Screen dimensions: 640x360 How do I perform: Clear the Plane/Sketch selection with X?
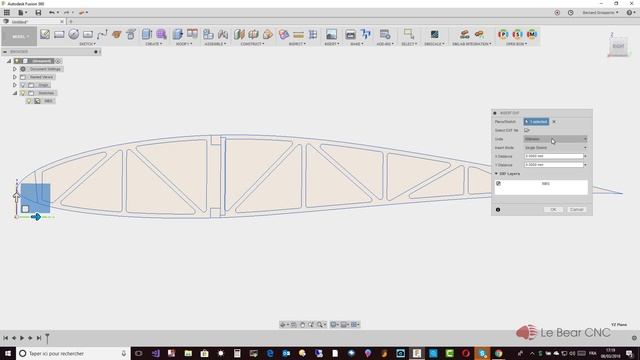554,122
